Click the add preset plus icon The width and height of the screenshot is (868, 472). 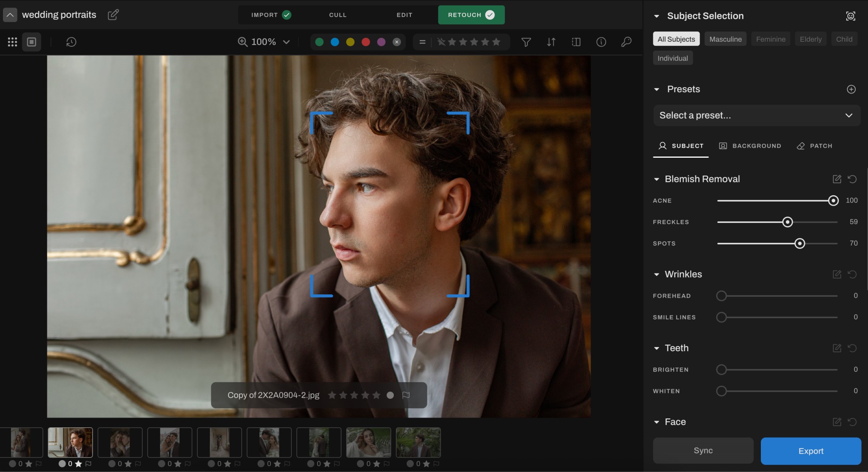click(x=851, y=89)
